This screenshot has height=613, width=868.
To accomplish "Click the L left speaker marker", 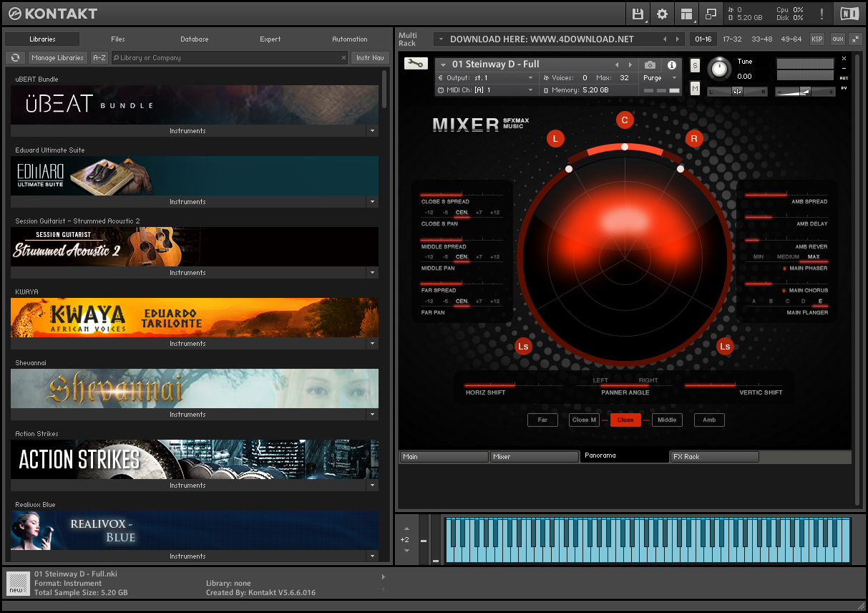I will coord(555,139).
